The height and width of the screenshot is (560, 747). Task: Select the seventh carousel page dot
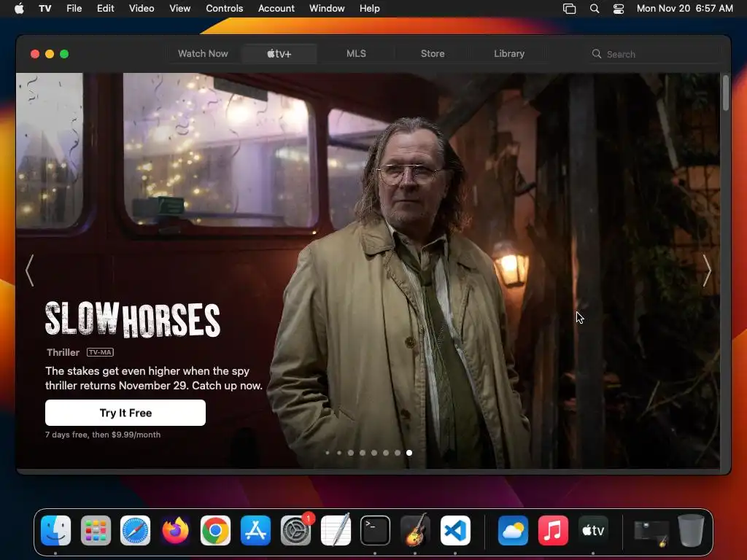tap(398, 453)
